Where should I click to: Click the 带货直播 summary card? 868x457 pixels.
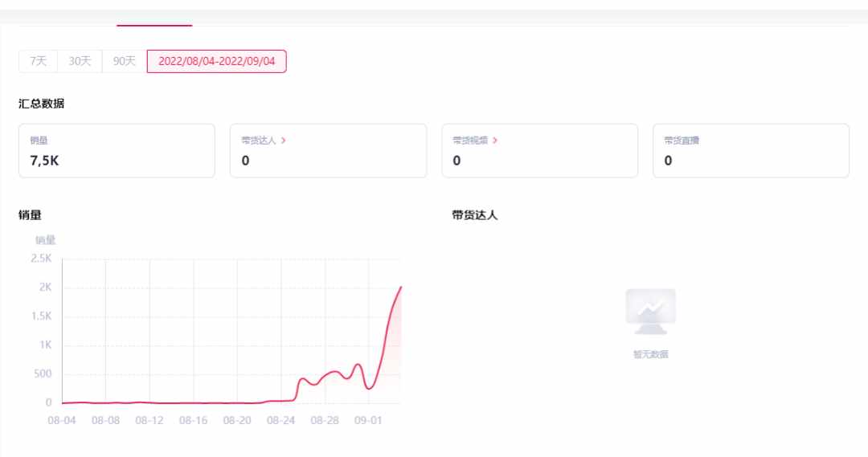(751, 150)
